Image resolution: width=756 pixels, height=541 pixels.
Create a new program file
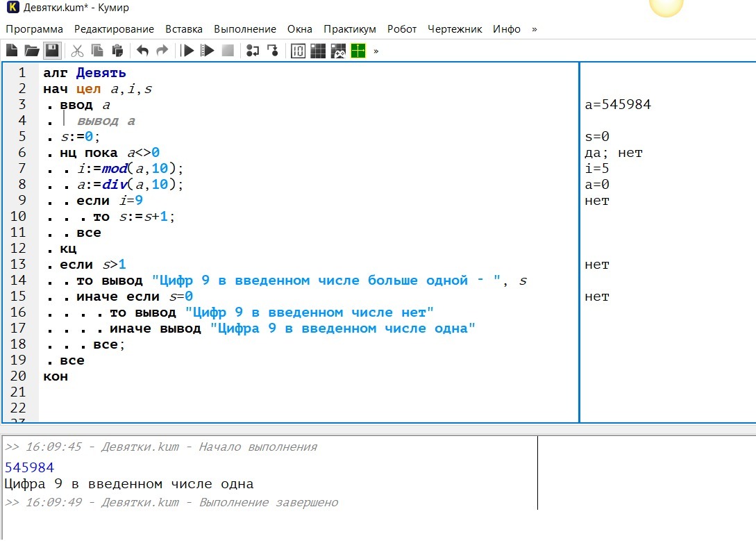pos(12,51)
